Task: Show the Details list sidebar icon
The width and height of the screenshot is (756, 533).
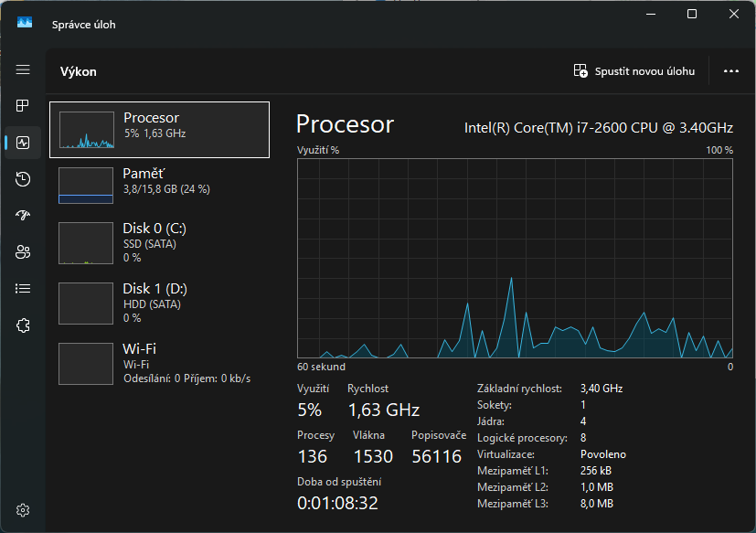Action: 23,289
